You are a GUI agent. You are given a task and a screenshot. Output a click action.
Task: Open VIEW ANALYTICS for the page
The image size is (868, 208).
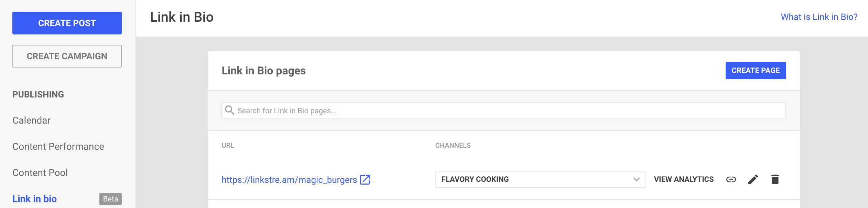684,179
